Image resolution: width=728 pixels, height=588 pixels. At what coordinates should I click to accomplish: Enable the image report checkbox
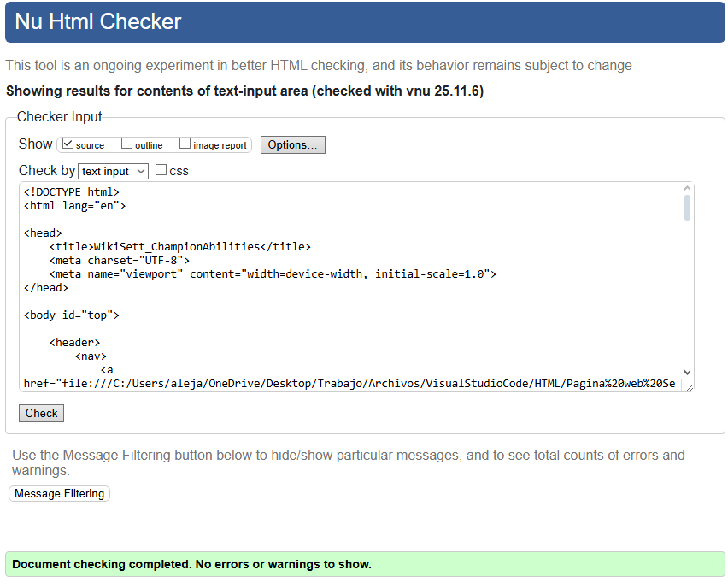[x=185, y=144]
